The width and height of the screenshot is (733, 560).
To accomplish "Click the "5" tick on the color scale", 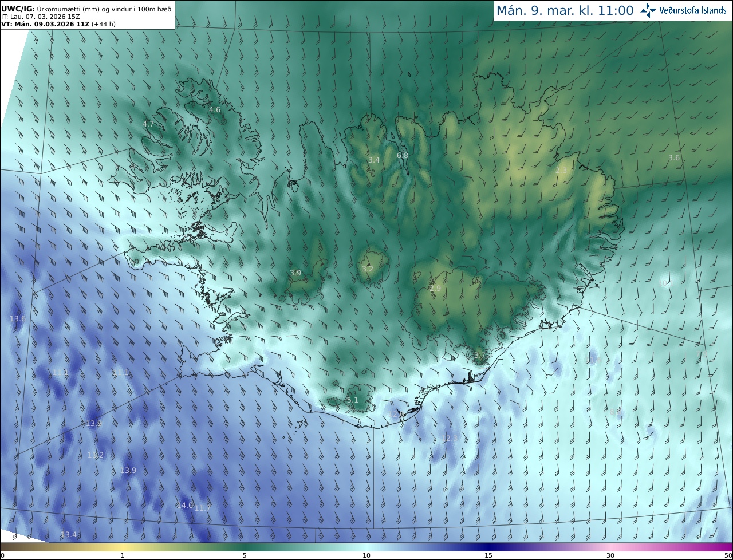I will click(245, 555).
